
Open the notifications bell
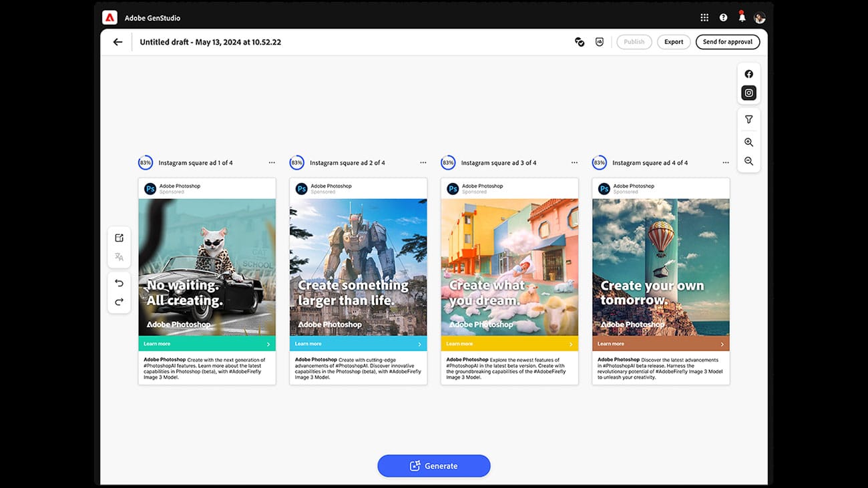(741, 17)
